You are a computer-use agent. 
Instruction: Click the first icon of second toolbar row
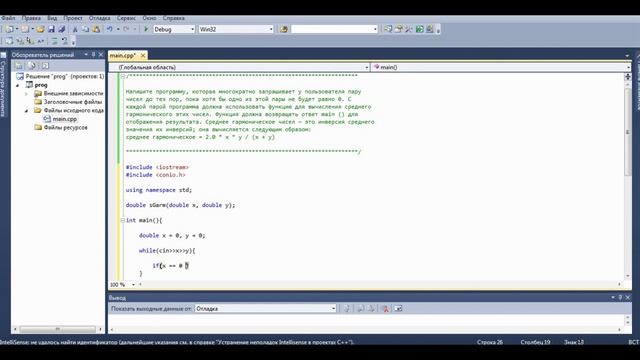click(9, 41)
